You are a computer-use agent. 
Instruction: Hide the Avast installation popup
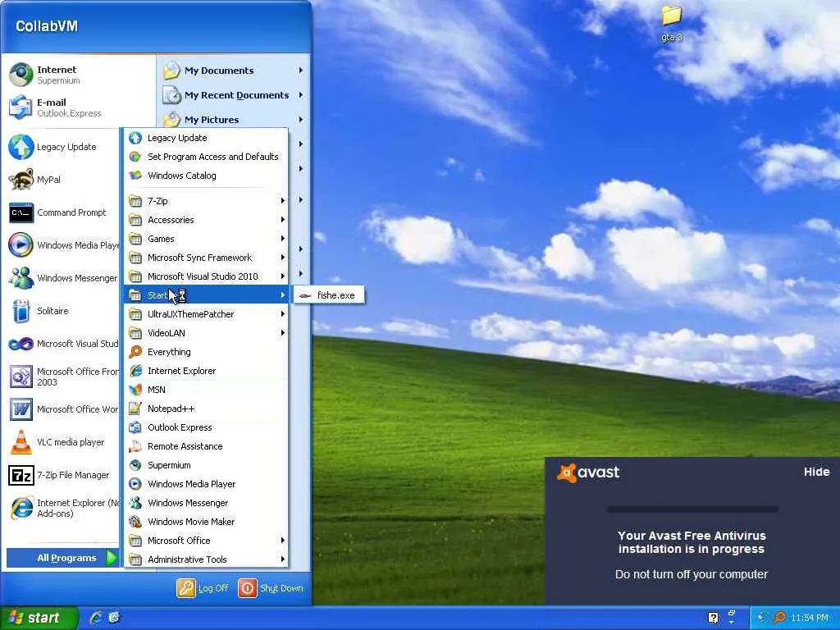[x=816, y=472]
